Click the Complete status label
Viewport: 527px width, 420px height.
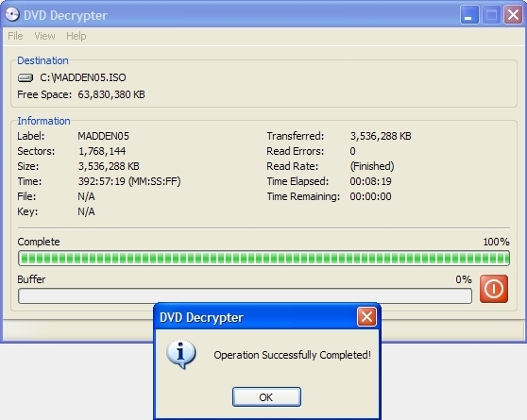coord(39,242)
